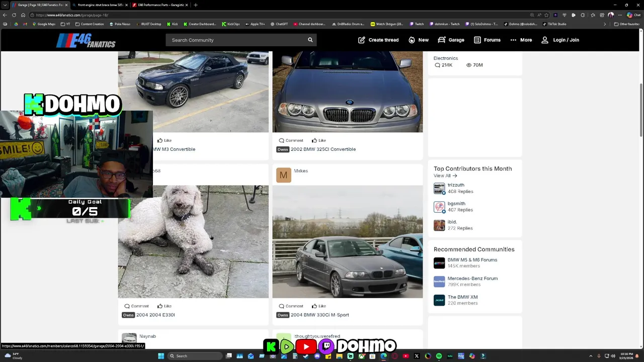Open the gray 330Ci coupe photo
Viewport: 644px width, 362px height.
point(347,241)
